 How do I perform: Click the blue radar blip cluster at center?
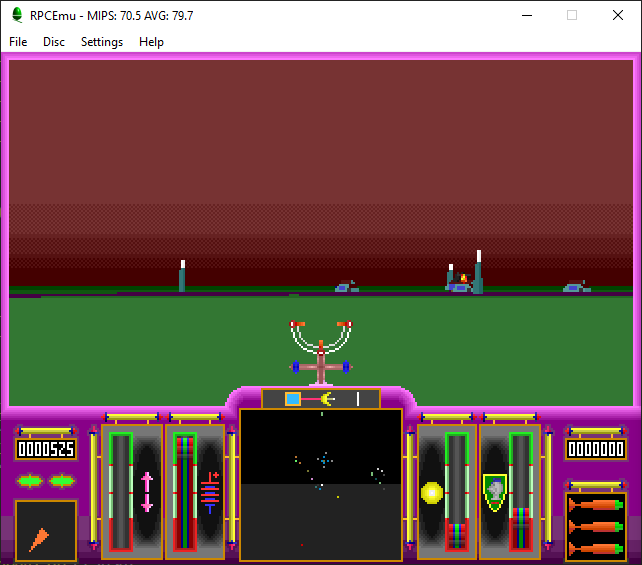click(325, 461)
